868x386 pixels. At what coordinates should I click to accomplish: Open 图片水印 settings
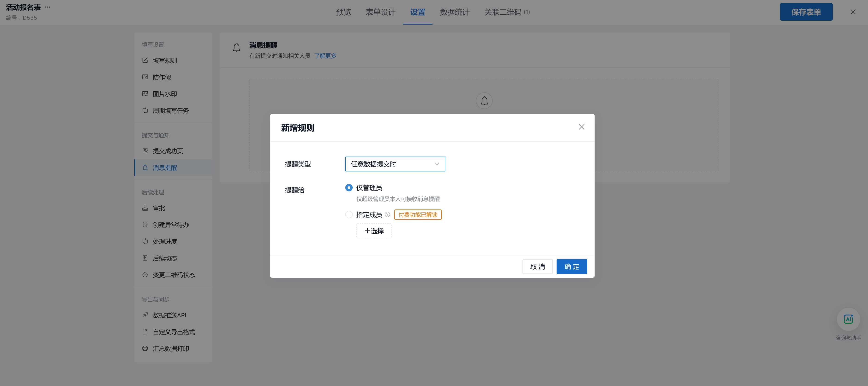point(173,94)
